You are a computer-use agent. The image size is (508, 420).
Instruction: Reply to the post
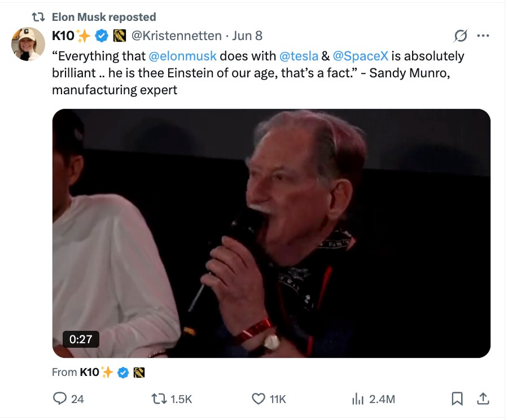pyautogui.click(x=60, y=399)
